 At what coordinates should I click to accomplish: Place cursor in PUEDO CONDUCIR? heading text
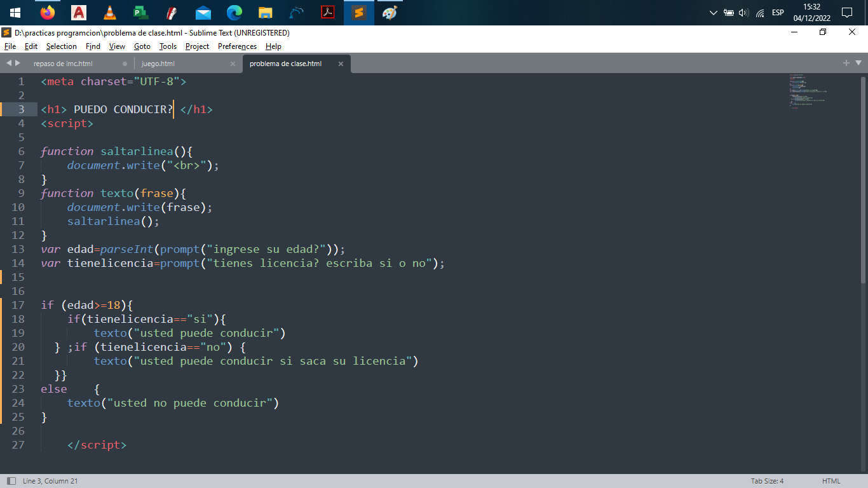coord(123,109)
